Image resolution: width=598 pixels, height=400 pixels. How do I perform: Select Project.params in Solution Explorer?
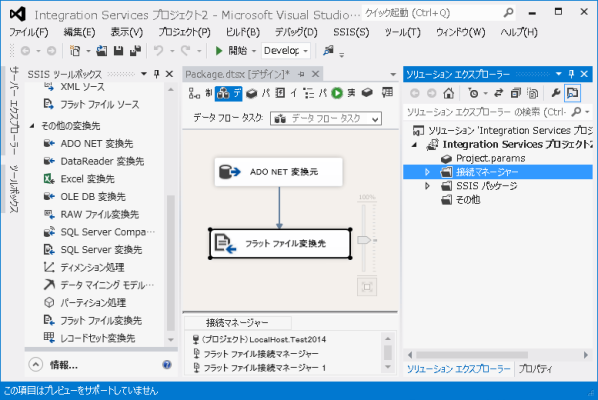point(490,158)
